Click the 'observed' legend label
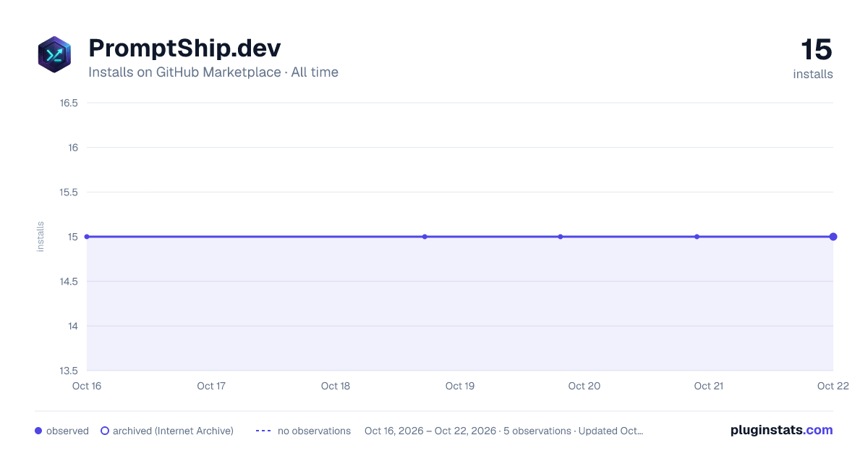 click(67, 431)
